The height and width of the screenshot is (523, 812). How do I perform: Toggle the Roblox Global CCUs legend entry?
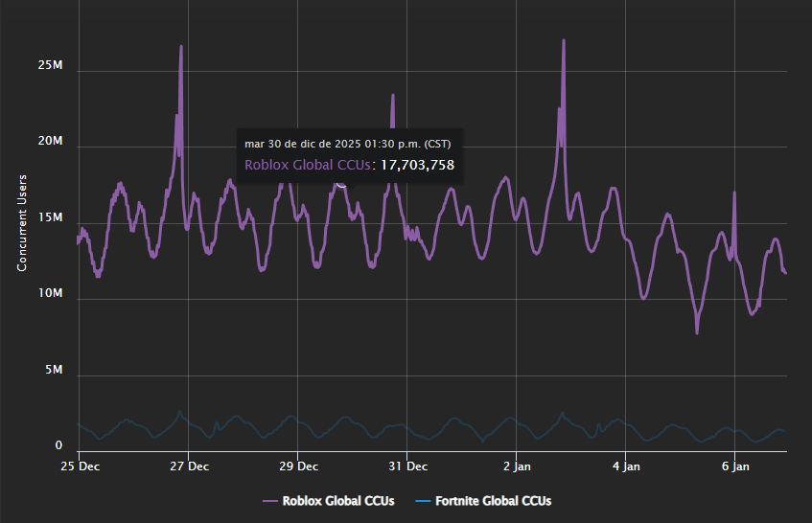pos(328,501)
